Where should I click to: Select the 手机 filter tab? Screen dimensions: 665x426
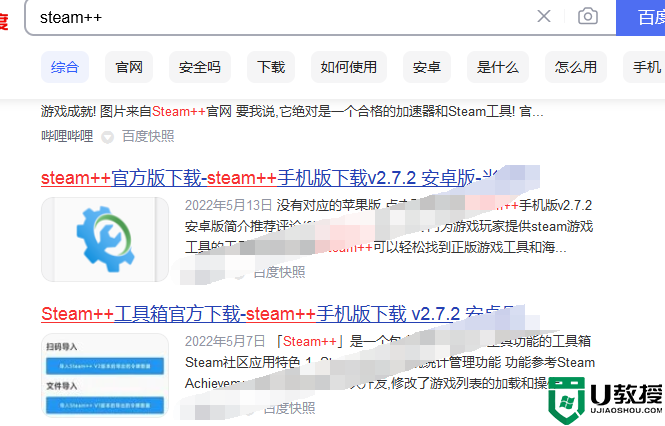coord(645,67)
